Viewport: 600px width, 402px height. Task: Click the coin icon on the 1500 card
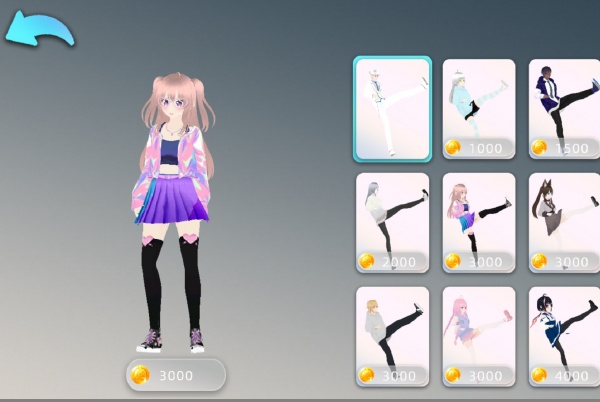(540, 147)
